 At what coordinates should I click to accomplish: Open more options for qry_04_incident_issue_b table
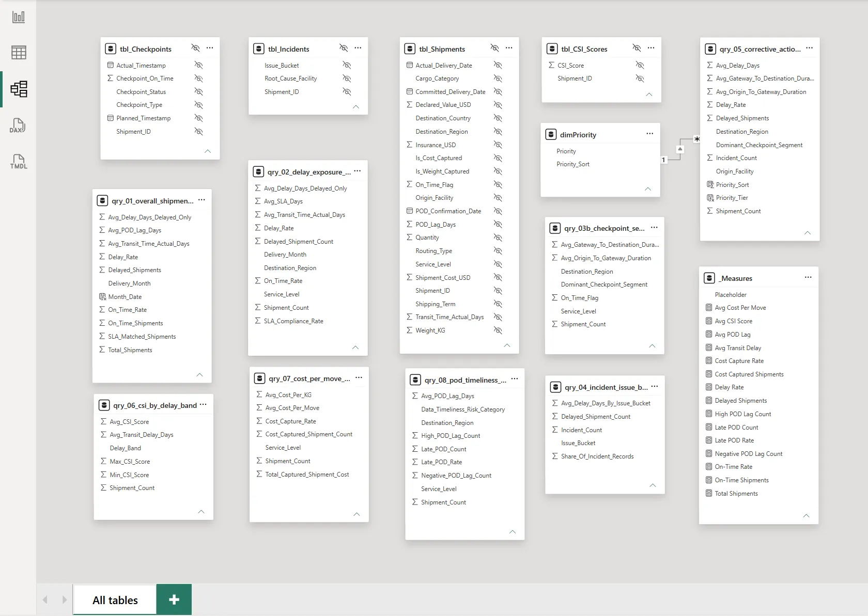coord(655,387)
